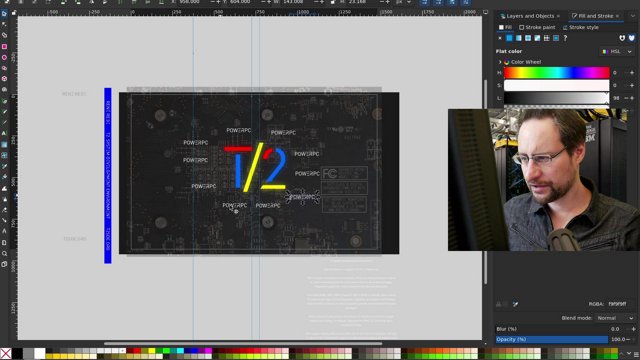Select the Text tool
The image size is (640, 360).
(x=4, y=133)
